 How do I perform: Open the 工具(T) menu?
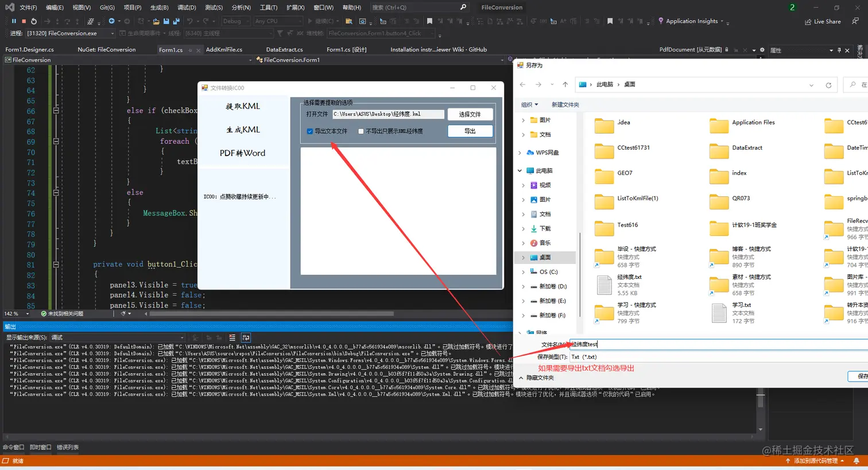tap(269, 7)
